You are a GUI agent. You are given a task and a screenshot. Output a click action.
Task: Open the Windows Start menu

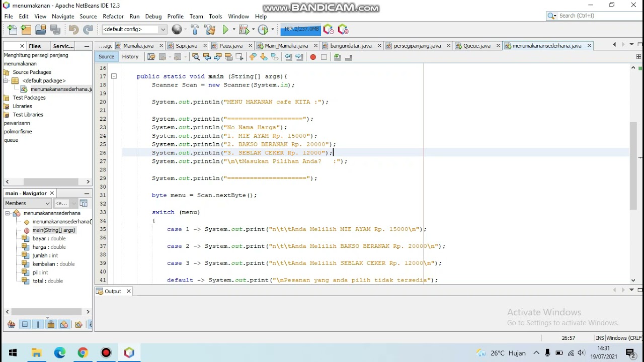point(13,352)
